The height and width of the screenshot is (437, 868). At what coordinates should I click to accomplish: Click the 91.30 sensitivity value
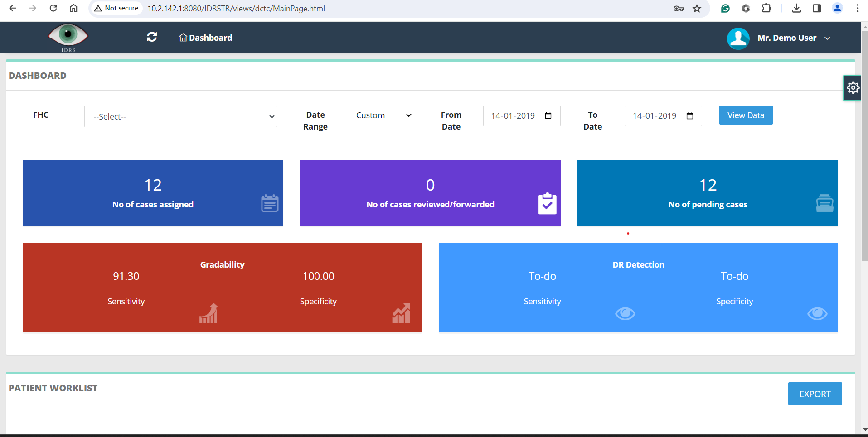click(126, 276)
